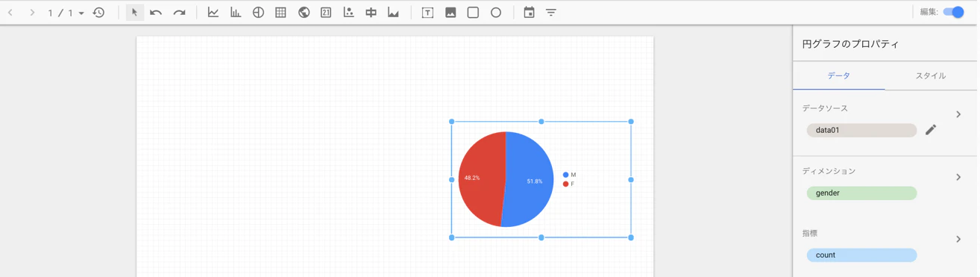
Task: Insert a bullet chart
Action: coord(371,13)
